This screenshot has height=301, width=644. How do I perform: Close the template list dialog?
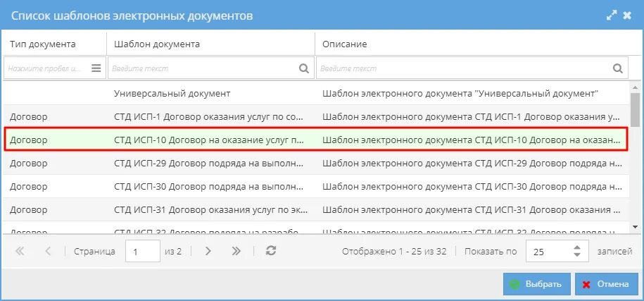[626, 16]
